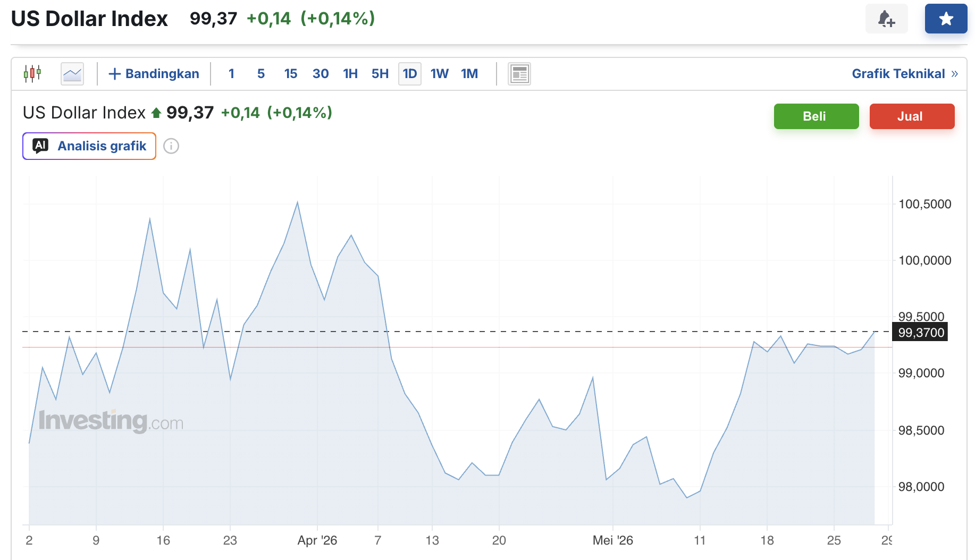Click the 99,0000 axis value
Image resolution: width=975 pixels, height=560 pixels.
point(921,373)
